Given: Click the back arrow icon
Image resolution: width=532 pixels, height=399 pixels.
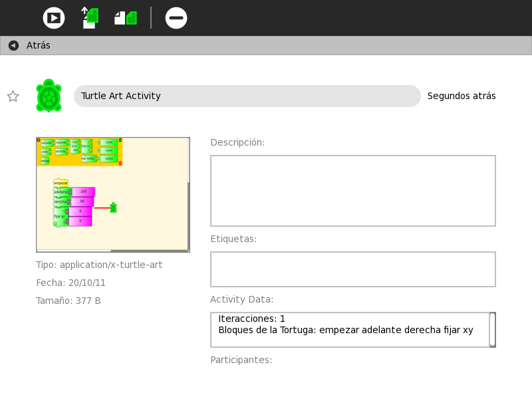Looking at the screenshot, I should 13,45.
